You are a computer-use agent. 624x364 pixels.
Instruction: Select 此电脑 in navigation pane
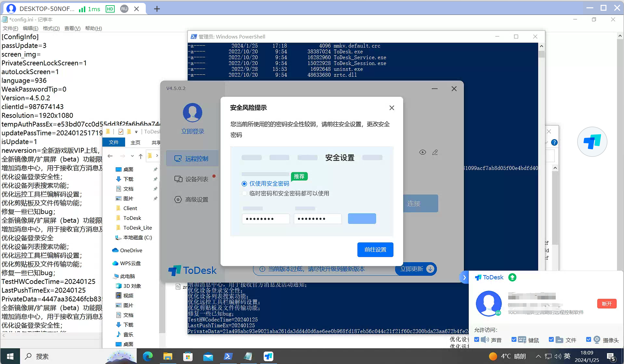(124, 276)
